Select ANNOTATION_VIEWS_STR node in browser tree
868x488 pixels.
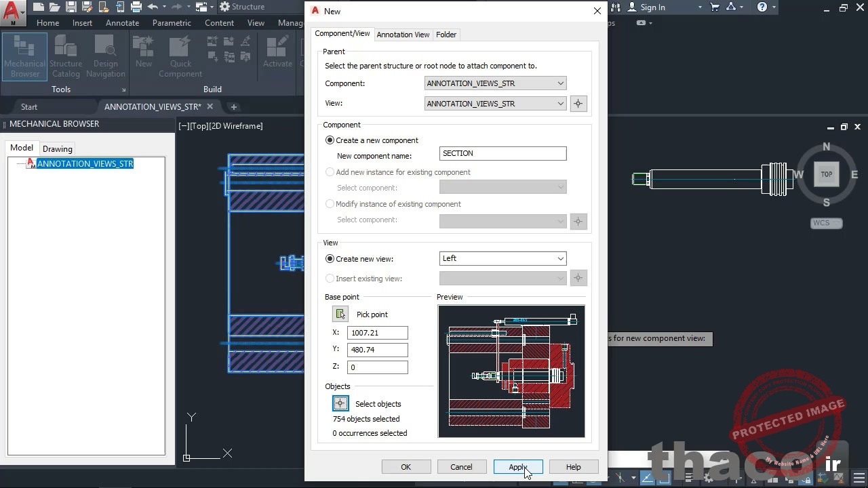tap(85, 164)
